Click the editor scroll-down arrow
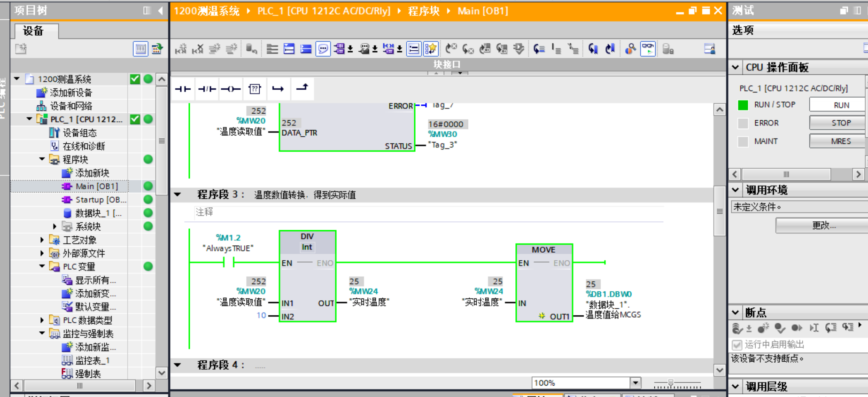 coord(720,370)
